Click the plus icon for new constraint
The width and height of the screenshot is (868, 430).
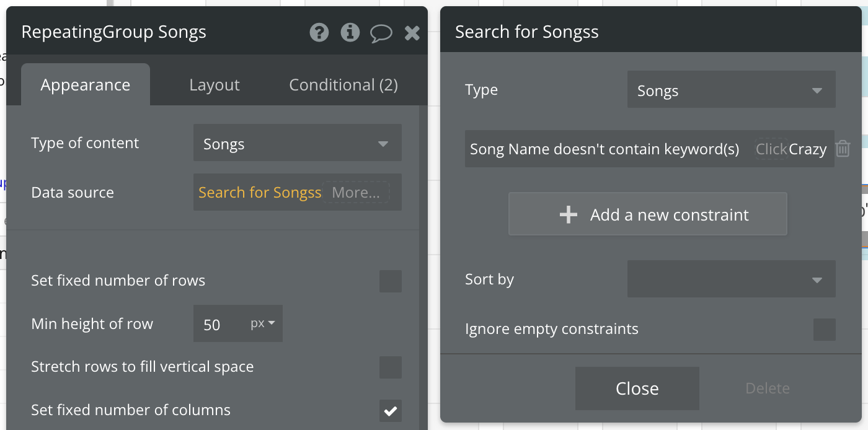pyautogui.click(x=568, y=214)
